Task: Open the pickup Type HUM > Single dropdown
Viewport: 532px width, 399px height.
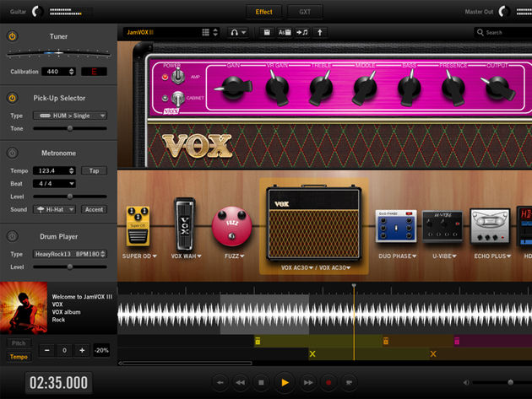Action: pyautogui.click(x=70, y=116)
